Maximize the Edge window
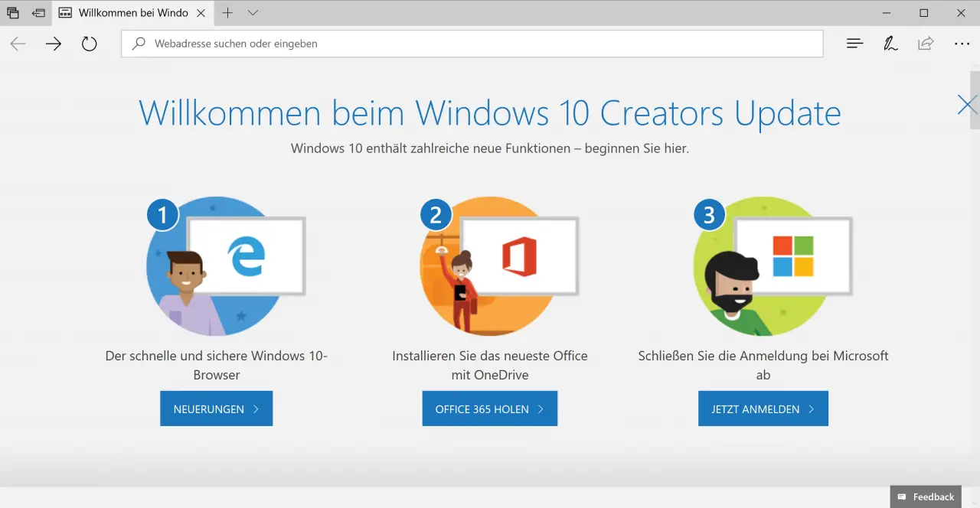This screenshot has width=980, height=508. (x=923, y=13)
